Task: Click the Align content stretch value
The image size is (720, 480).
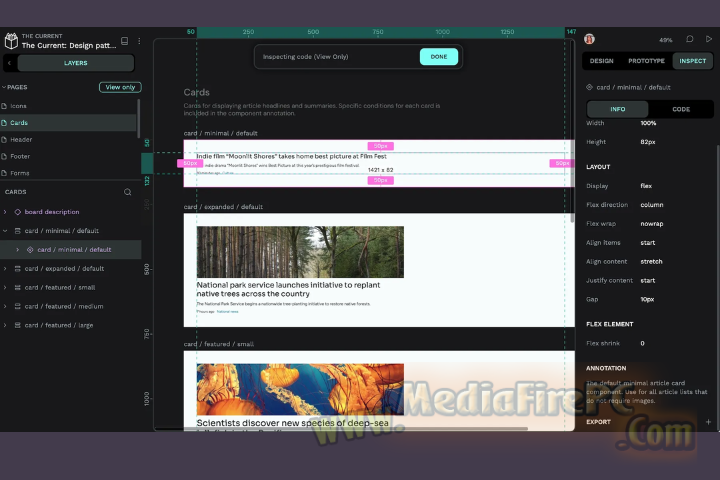Action: (x=651, y=261)
